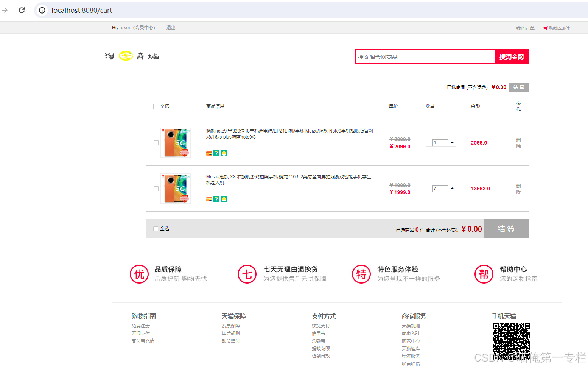The image size is (588, 368).
Task: Click 天猫规则 footer link
Action: click(411, 326)
